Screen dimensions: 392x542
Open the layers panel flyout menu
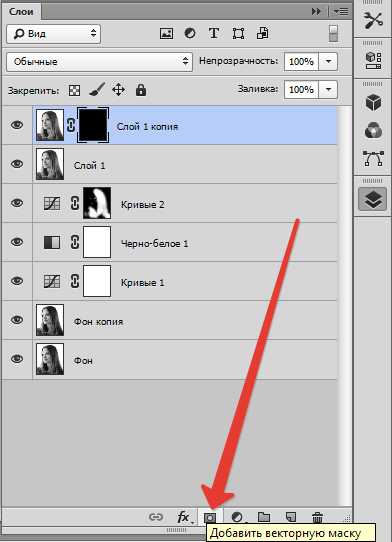pyautogui.click(x=341, y=11)
